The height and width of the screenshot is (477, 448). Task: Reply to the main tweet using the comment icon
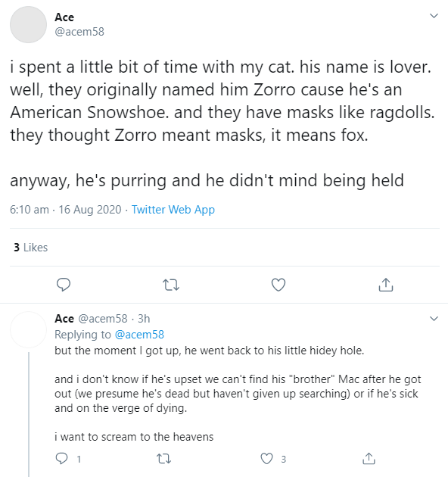pos(64,285)
